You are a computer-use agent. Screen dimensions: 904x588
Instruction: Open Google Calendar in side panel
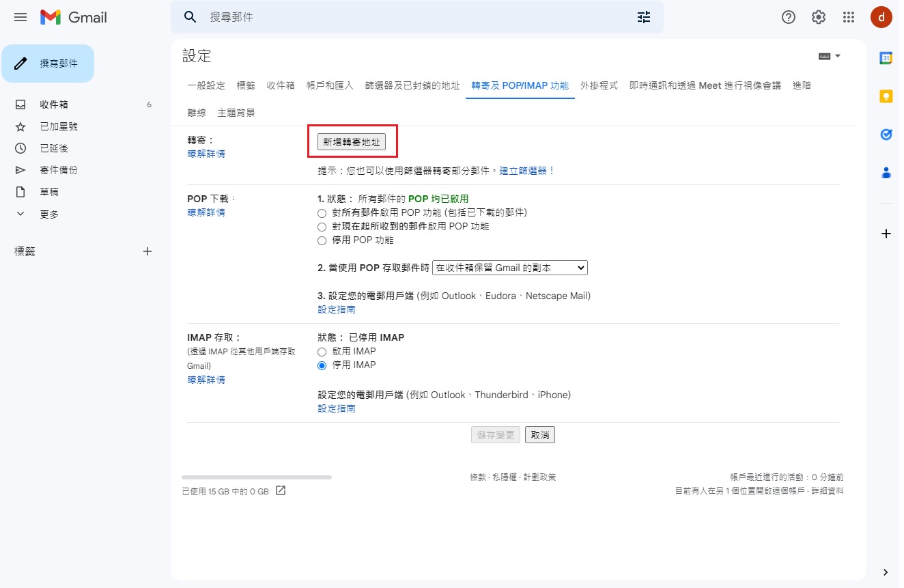886,58
